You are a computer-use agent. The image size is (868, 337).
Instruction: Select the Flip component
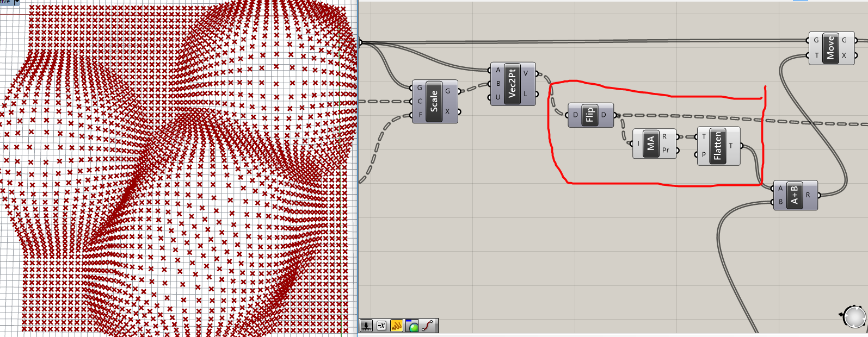pos(589,115)
